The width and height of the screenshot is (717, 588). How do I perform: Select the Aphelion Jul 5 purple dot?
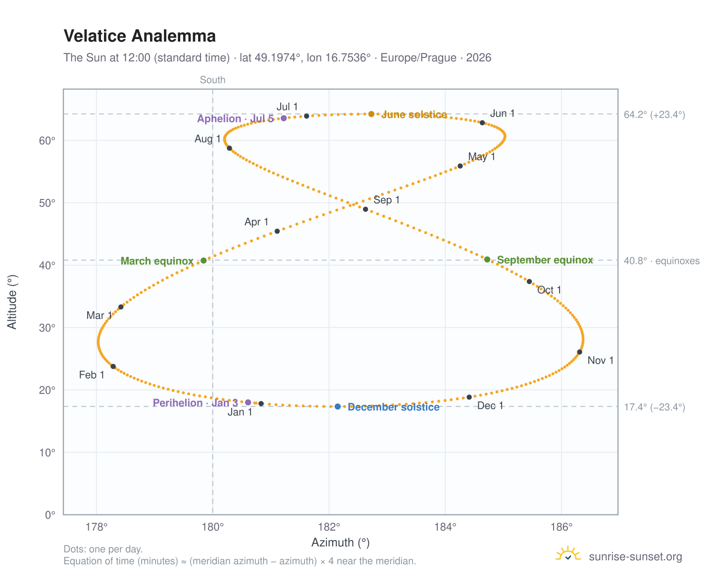pyautogui.click(x=284, y=118)
